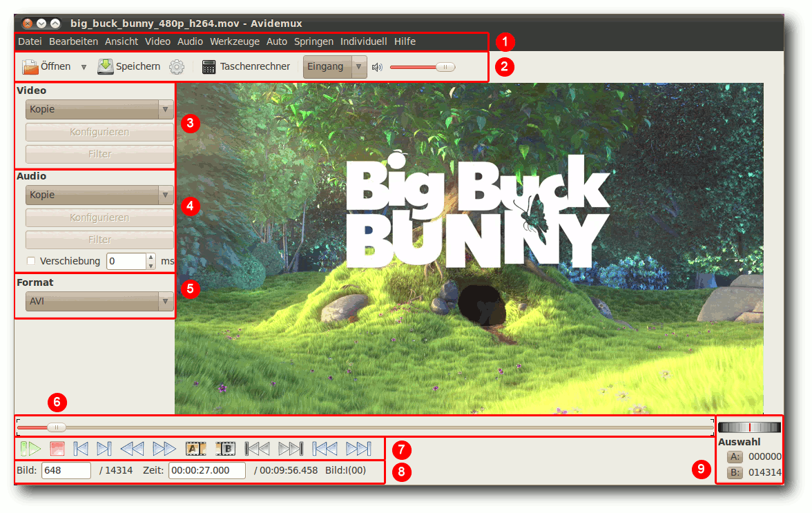Open the Video menu in the menu bar
Image resolution: width=812 pixels, height=513 pixels.
[x=157, y=41]
